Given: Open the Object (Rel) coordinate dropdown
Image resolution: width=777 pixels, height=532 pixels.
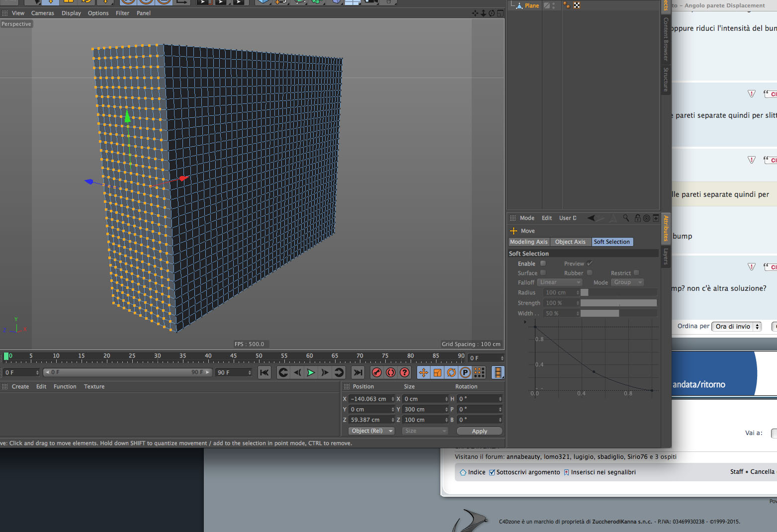Looking at the screenshot, I should (x=372, y=431).
